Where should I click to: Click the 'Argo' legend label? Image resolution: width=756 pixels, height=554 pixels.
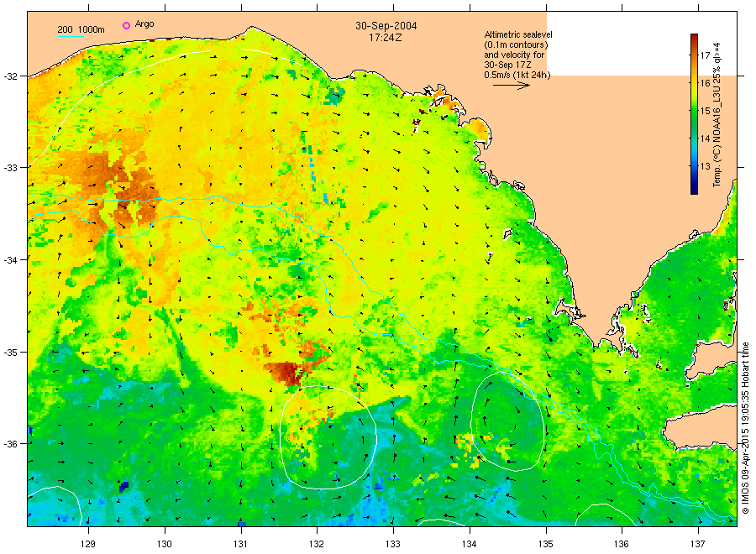pos(144,24)
